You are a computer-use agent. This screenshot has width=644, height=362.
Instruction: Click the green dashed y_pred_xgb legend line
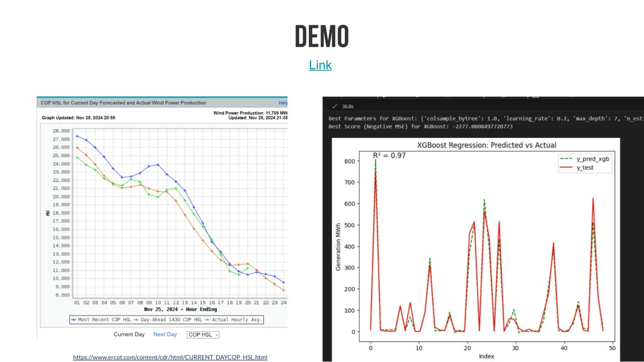(566, 159)
